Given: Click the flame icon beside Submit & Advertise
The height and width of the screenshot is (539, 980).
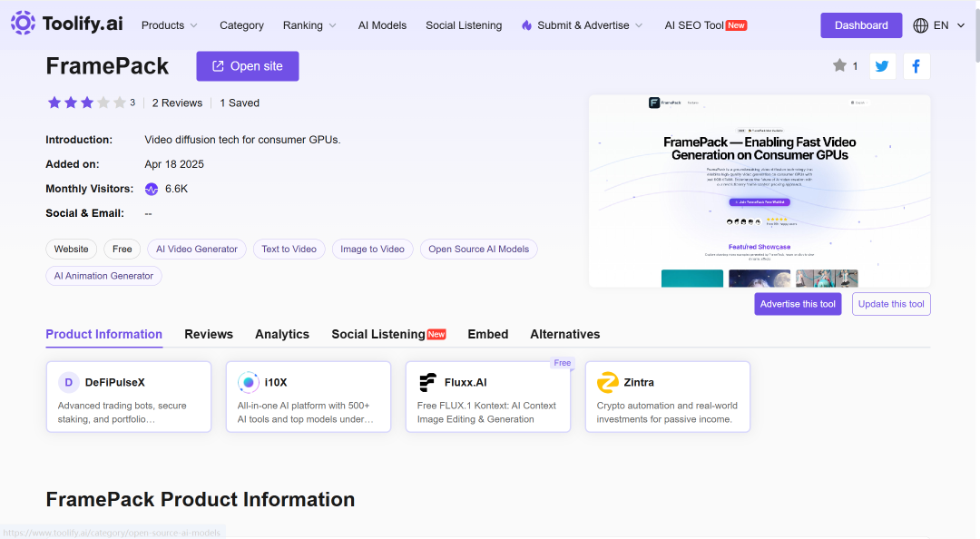Looking at the screenshot, I should tap(527, 25).
